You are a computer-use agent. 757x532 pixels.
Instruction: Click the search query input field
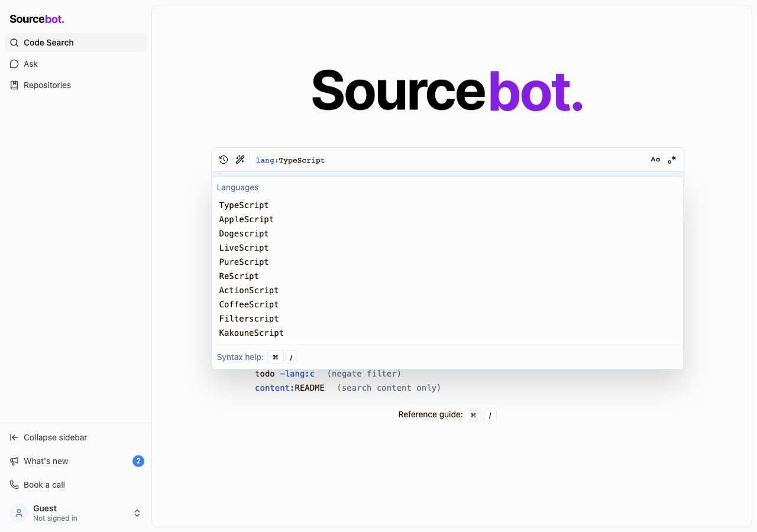coord(449,160)
